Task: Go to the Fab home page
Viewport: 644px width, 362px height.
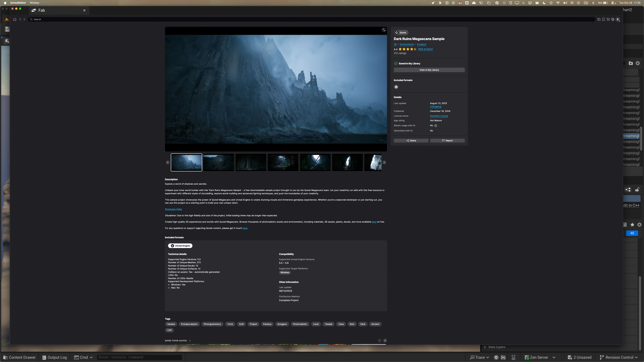Action: [x=15, y=19]
